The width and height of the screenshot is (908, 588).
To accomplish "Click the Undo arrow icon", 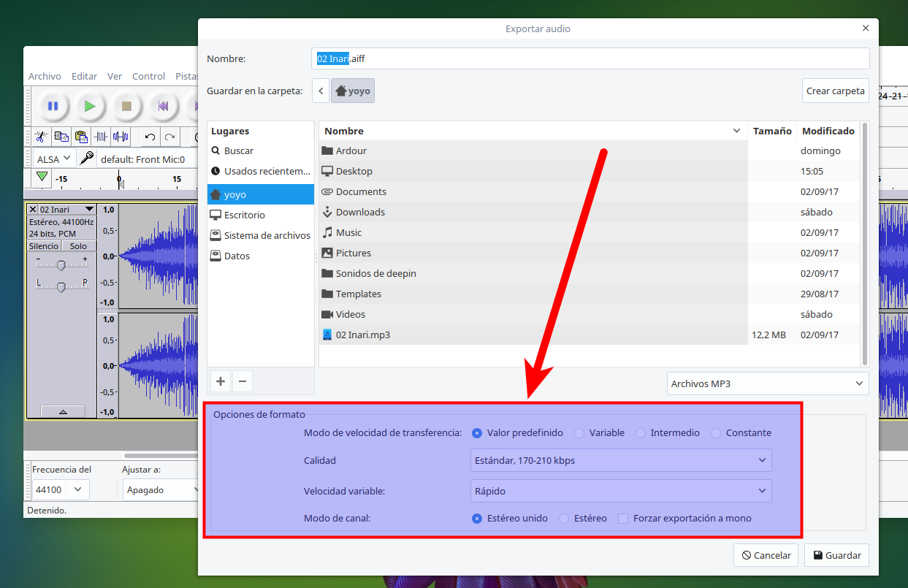I will [x=150, y=137].
